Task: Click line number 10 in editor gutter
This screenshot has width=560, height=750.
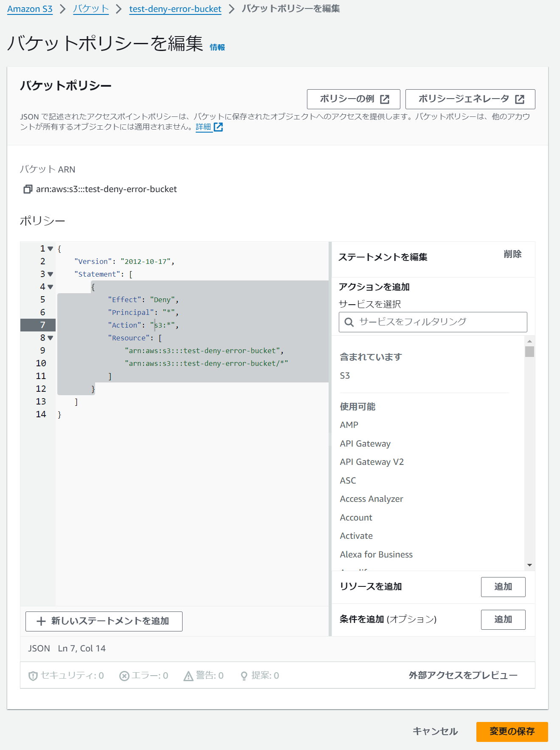Action: point(41,363)
